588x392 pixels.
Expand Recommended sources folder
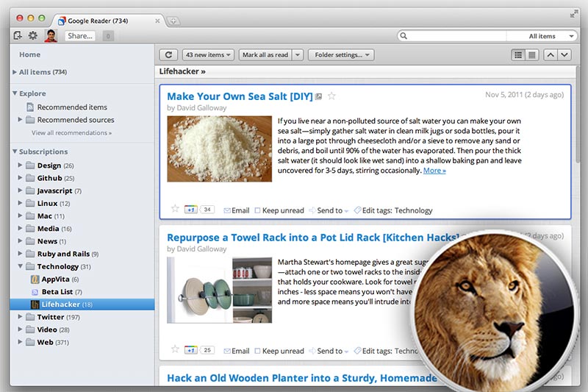coord(21,119)
